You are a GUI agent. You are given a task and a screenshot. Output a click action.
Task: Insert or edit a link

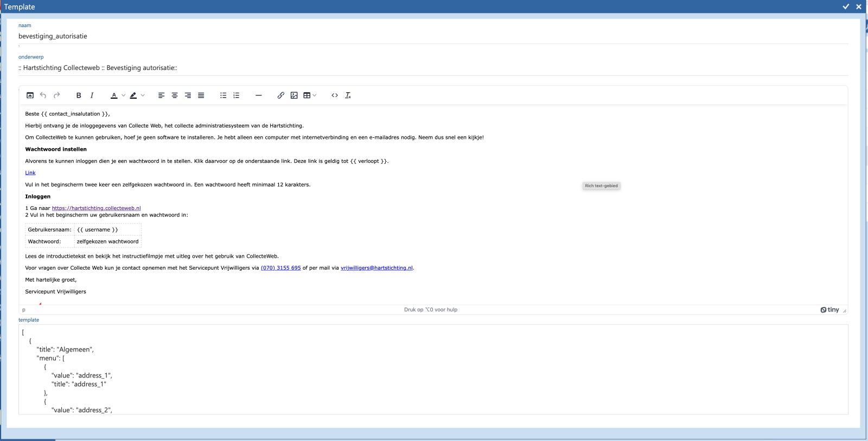(x=280, y=95)
